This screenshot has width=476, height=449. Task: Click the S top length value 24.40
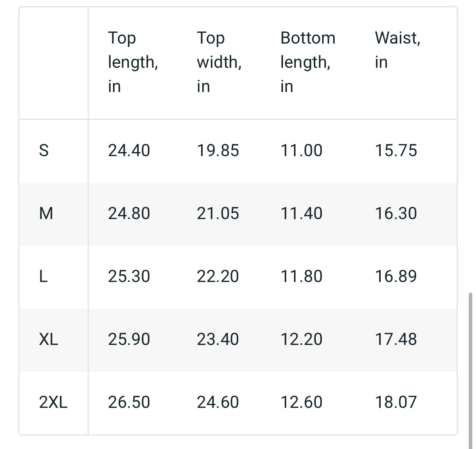point(129,151)
